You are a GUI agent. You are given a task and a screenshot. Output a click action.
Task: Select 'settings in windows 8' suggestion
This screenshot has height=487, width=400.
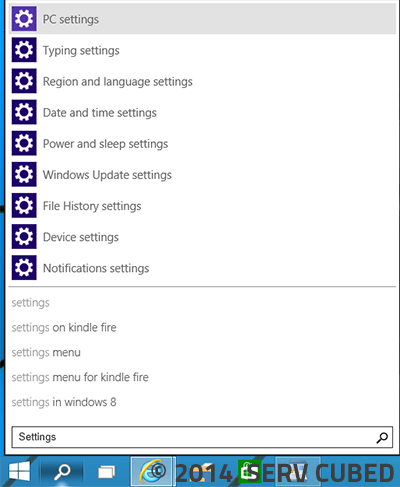tap(64, 402)
